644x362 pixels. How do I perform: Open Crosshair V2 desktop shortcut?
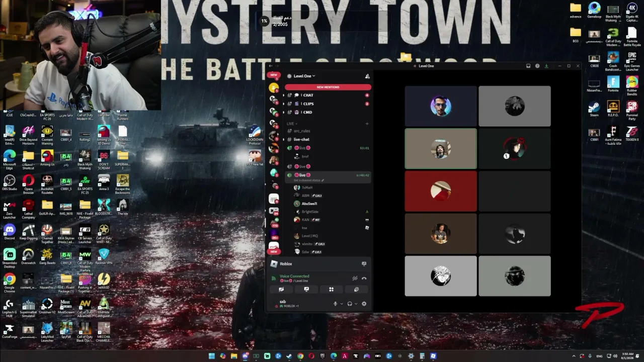(47, 306)
